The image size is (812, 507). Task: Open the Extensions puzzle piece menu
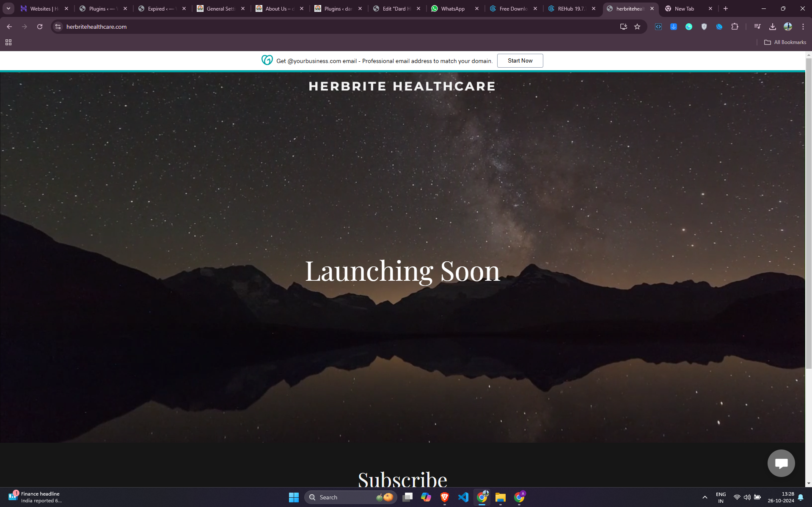coord(735,27)
